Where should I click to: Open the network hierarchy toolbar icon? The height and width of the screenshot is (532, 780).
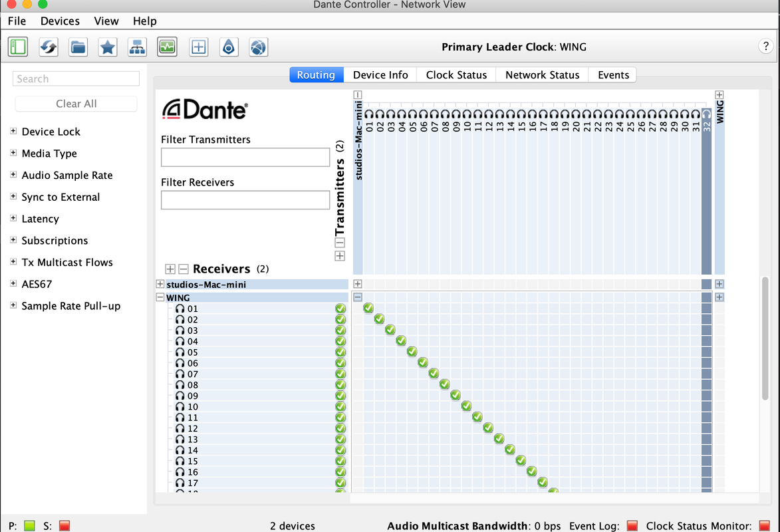[137, 47]
